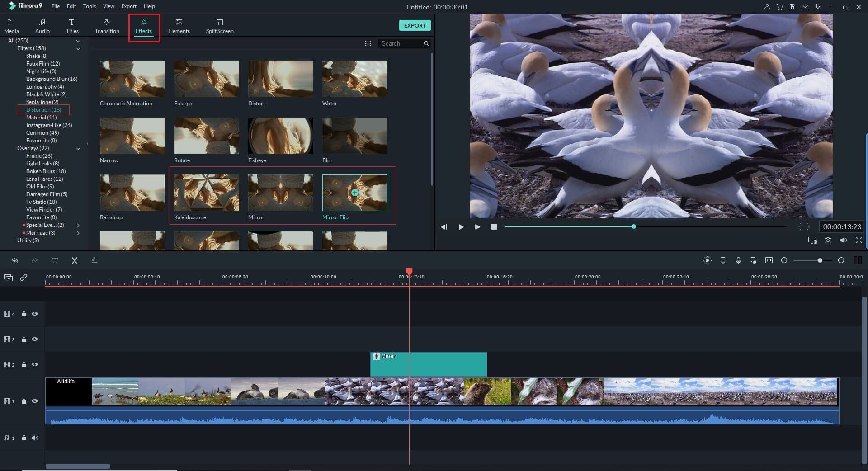Lock video track 1
This screenshot has height=471, width=868.
[24, 401]
